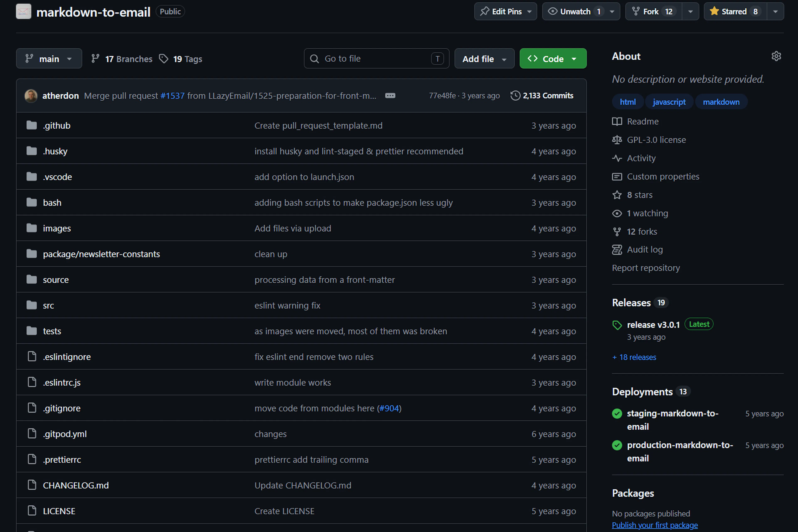Open the .gitpod.yml file

pos(65,434)
